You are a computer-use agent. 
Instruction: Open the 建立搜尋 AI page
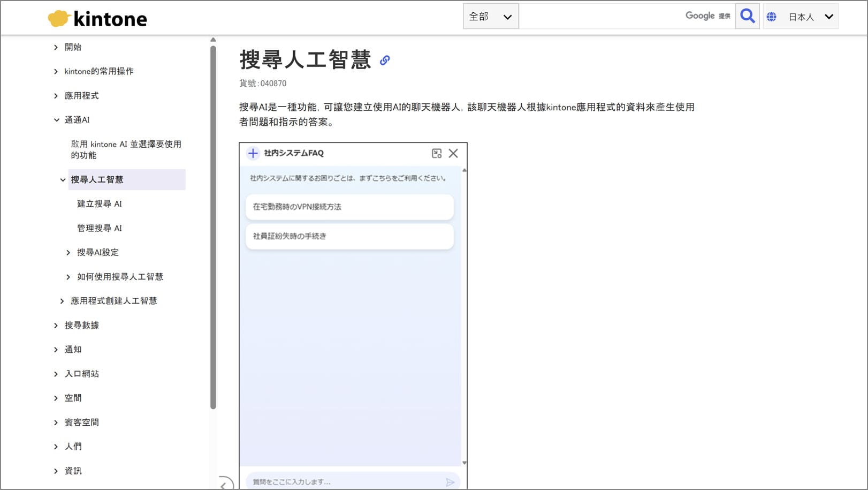tap(100, 203)
